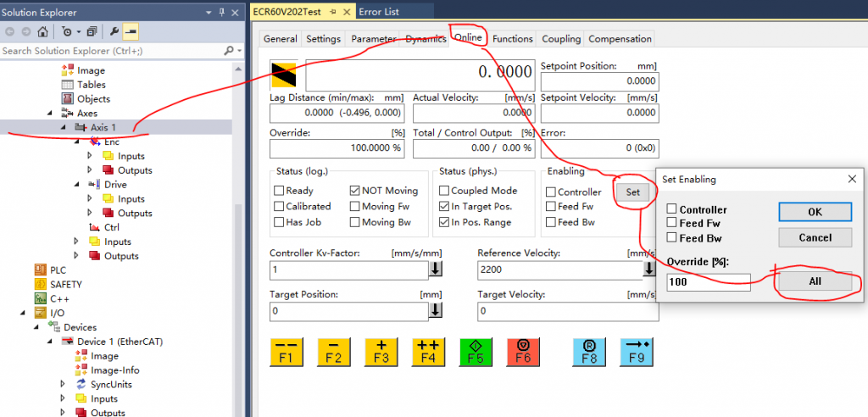Screen dimensions: 868x417
Task: Click the magnifier icon in Solution Explorer search
Action: (x=229, y=50)
